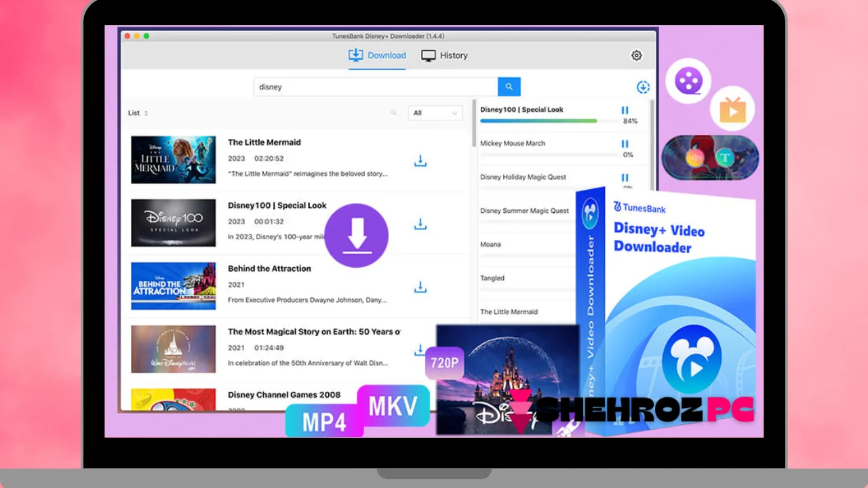868x488 pixels.
Task: Open settings via the gear icon
Action: coord(636,56)
